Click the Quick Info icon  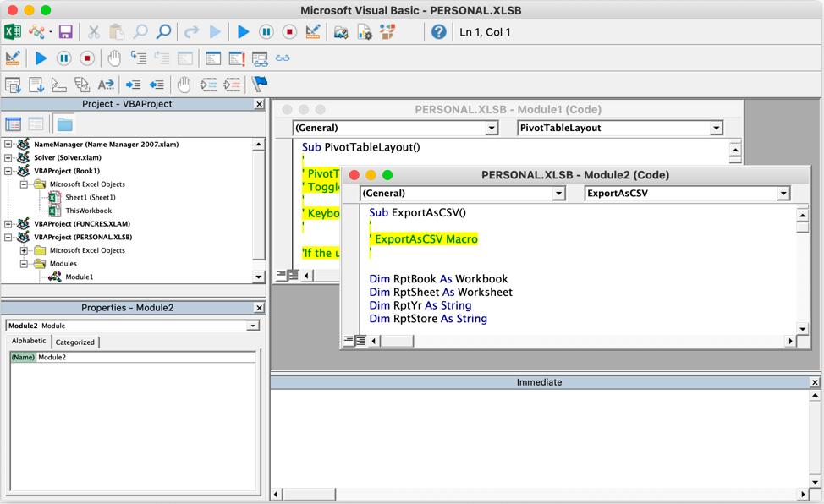pyautogui.click(x=59, y=85)
